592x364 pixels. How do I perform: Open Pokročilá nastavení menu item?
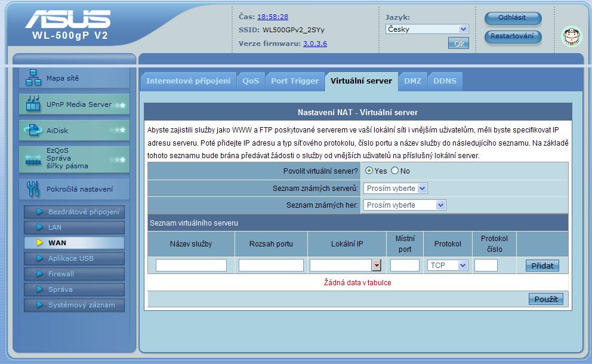pos(75,189)
